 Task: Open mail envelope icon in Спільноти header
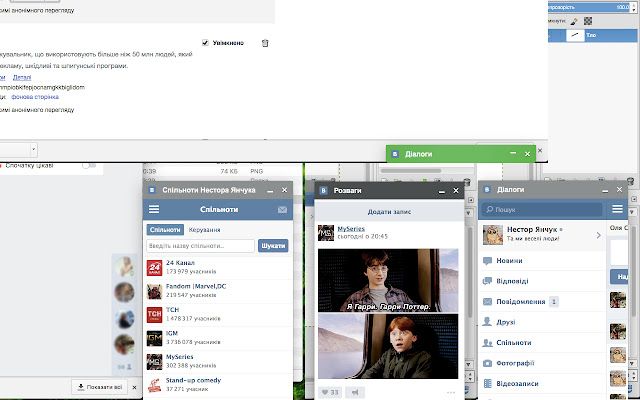point(282,209)
